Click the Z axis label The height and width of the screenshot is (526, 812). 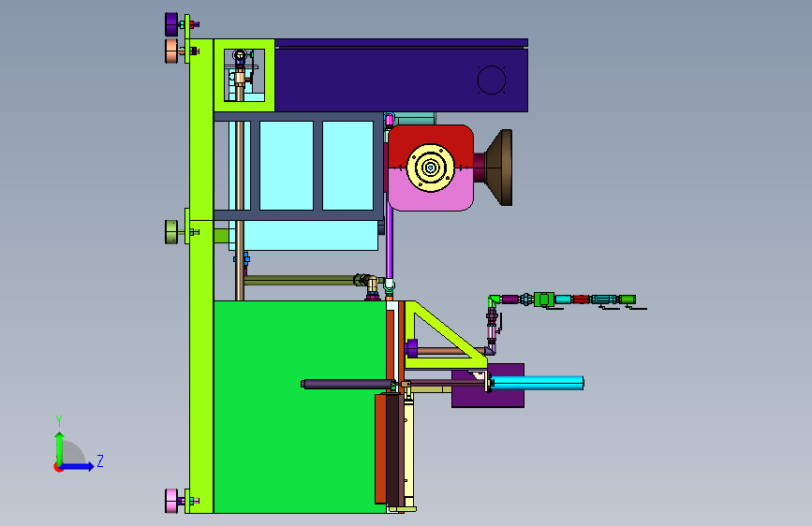pyautogui.click(x=100, y=460)
